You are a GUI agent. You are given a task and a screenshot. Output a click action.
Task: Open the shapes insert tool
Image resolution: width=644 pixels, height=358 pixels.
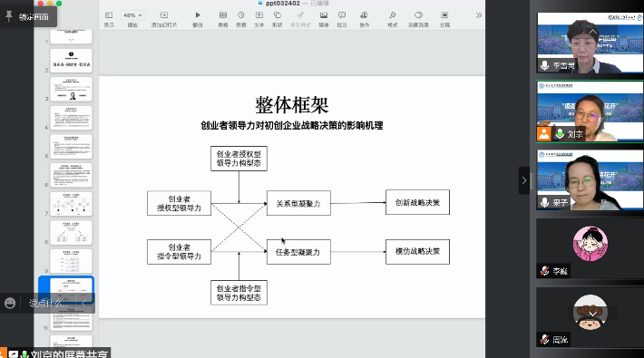pyautogui.click(x=278, y=18)
